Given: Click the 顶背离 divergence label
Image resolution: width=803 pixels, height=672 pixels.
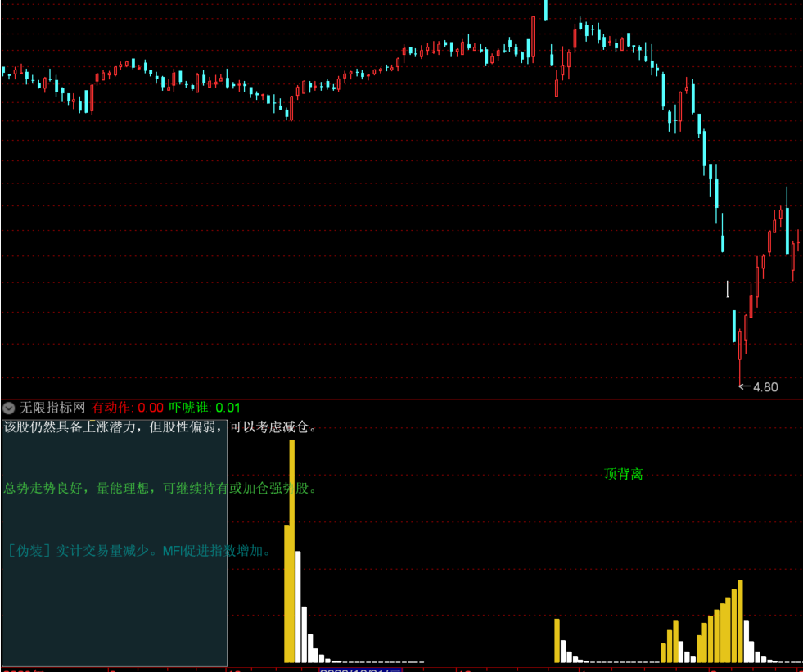Looking at the screenshot, I should (x=623, y=474).
